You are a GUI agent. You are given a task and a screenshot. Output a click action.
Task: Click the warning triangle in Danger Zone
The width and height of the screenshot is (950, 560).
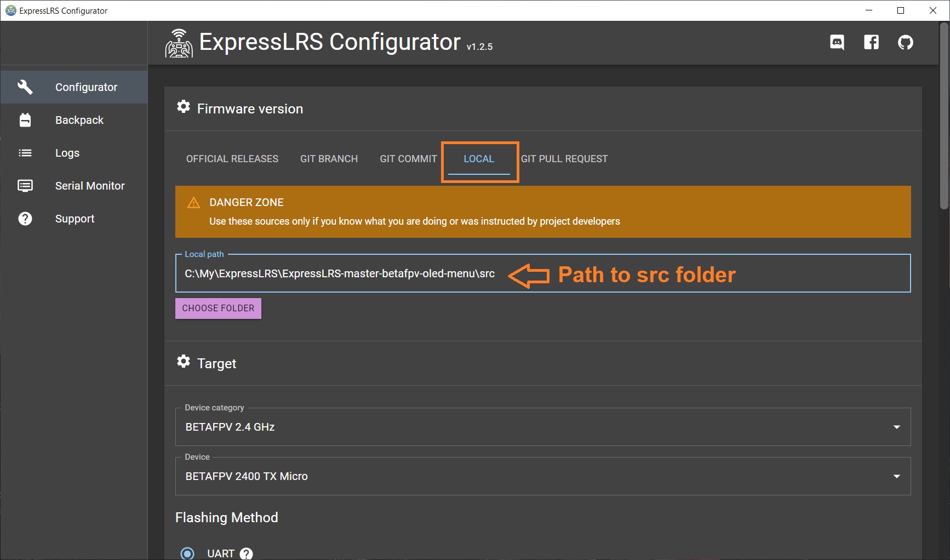tap(193, 203)
